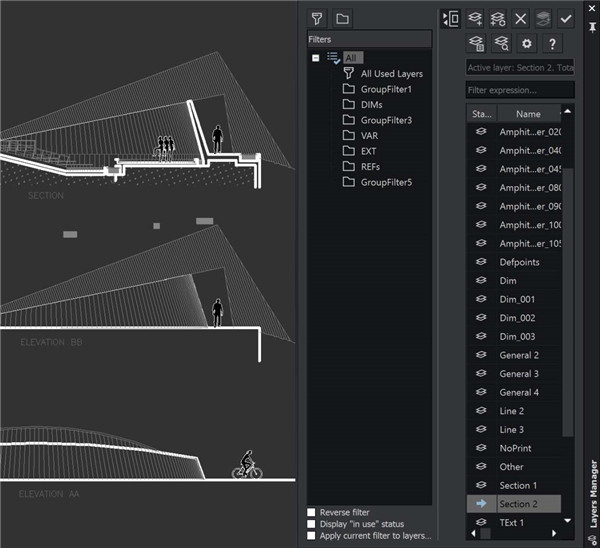Screen dimensions: 600x548
Task: Click the New Properties Filter funnel icon
Action: coord(317,18)
